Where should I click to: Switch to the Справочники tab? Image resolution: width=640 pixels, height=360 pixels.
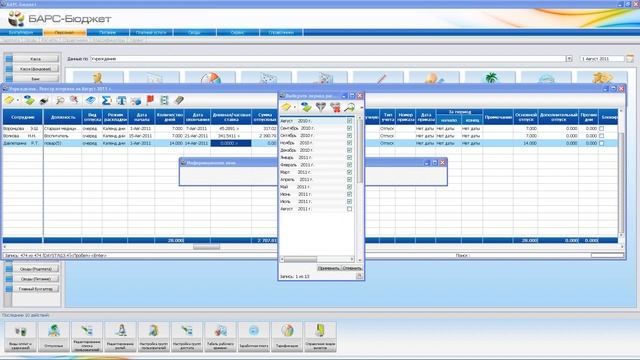click(x=281, y=32)
